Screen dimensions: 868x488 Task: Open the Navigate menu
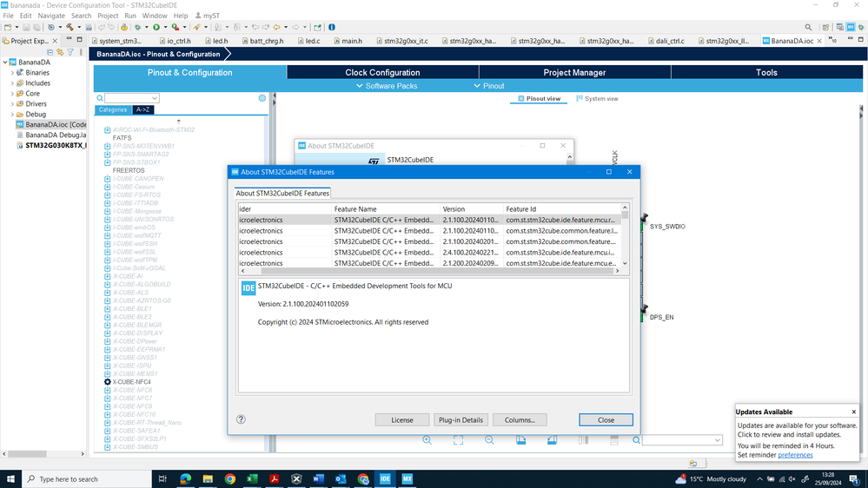pos(51,16)
